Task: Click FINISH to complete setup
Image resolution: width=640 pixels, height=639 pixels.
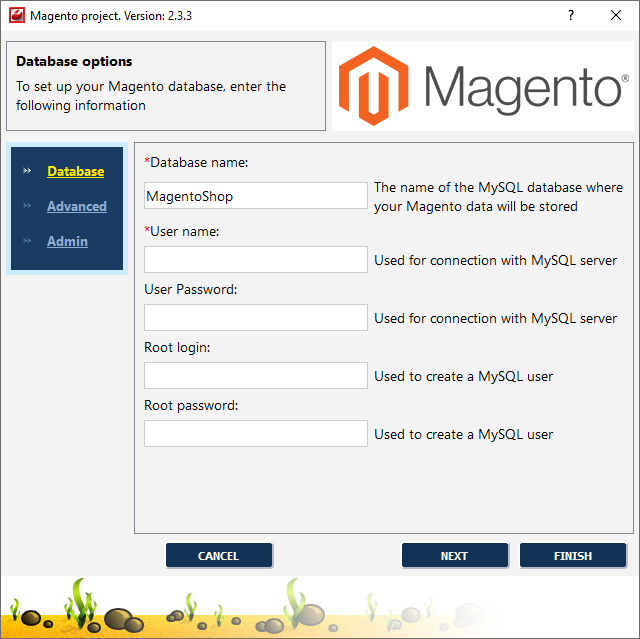Action: coord(573,555)
